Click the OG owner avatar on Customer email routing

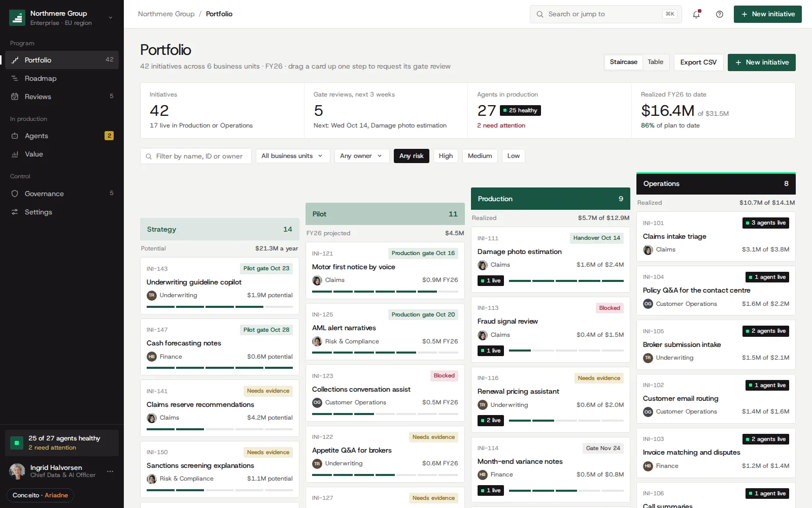click(x=648, y=412)
